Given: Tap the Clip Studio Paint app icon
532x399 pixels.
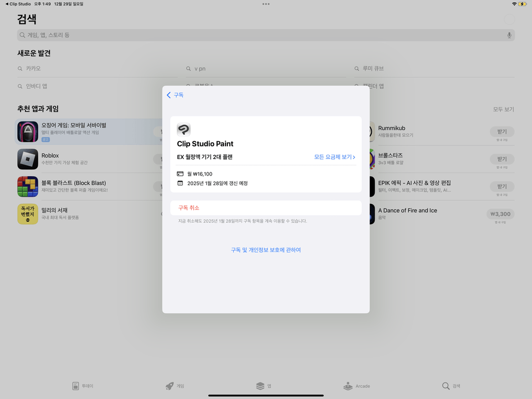Looking at the screenshot, I should (x=183, y=129).
